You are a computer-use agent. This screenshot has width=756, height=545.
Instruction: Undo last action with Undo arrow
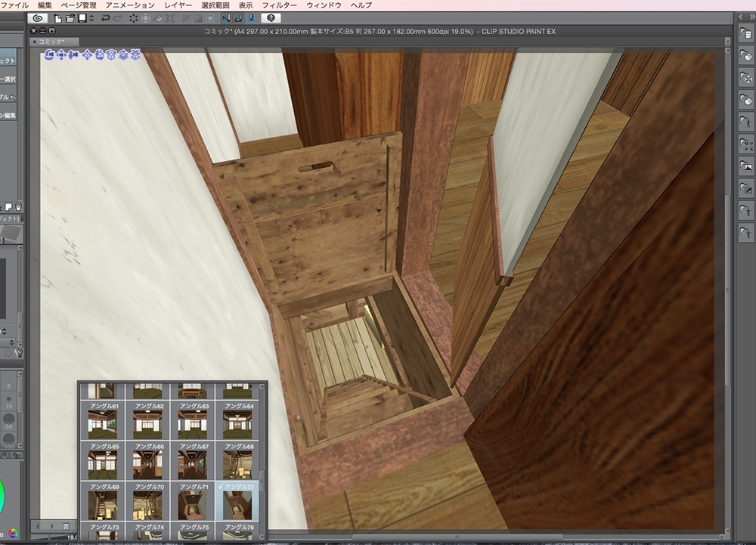tap(105, 17)
